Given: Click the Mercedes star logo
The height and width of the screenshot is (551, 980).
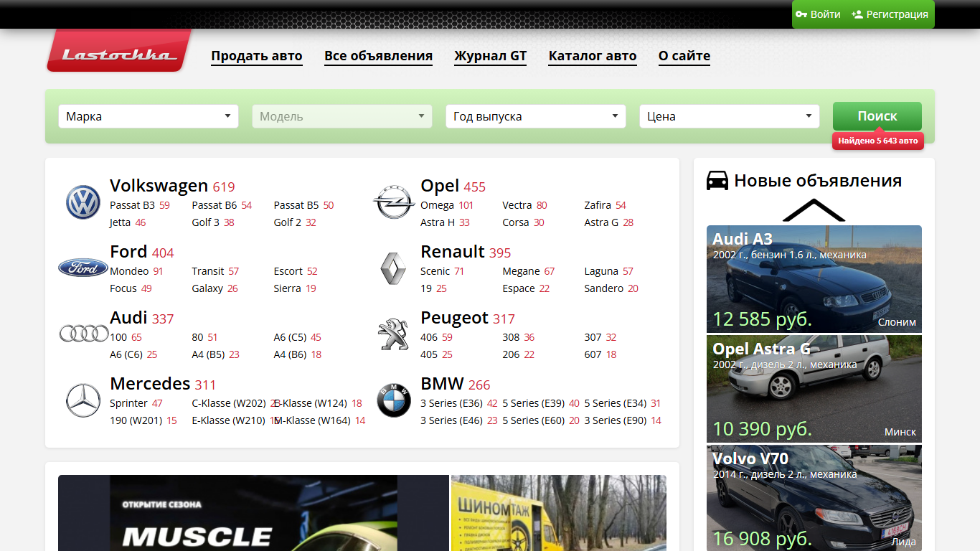Looking at the screenshot, I should click(x=83, y=400).
